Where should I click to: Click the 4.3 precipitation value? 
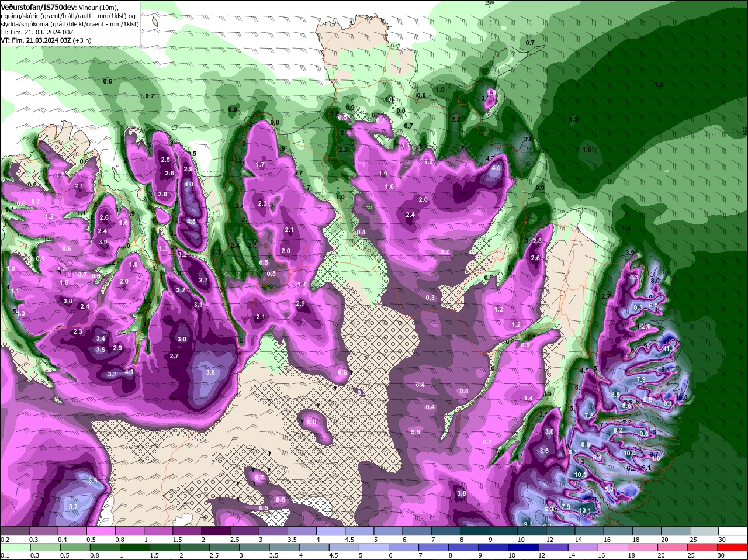[634, 278]
